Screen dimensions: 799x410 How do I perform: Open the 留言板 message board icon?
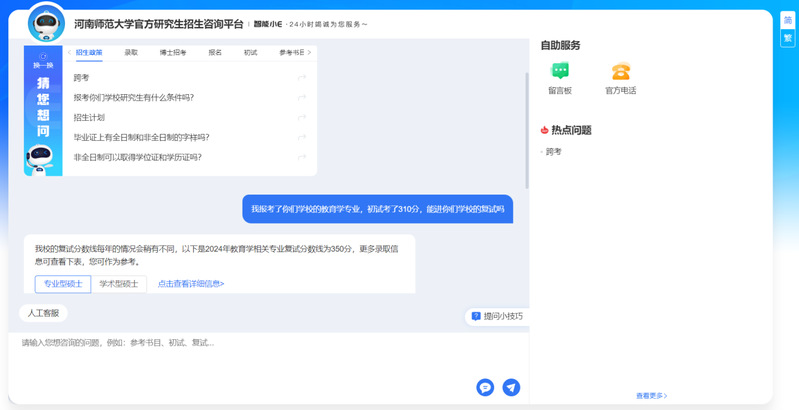click(x=560, y=72)
